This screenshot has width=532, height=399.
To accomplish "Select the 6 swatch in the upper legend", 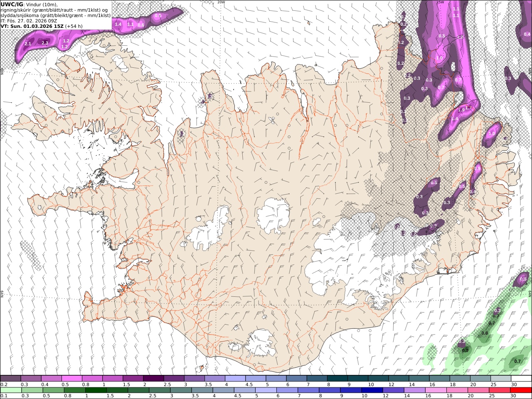I will pyautogui.click(x=297, y=378).
